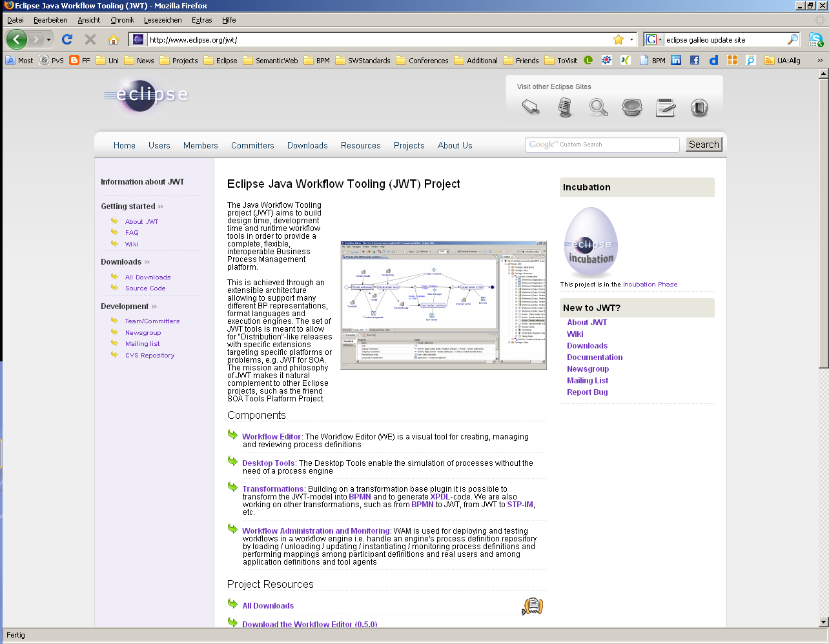Viewport: 829px width, 644px height.
Task: Click the Eclipse incubation egg image
Action: coord(591,242)
